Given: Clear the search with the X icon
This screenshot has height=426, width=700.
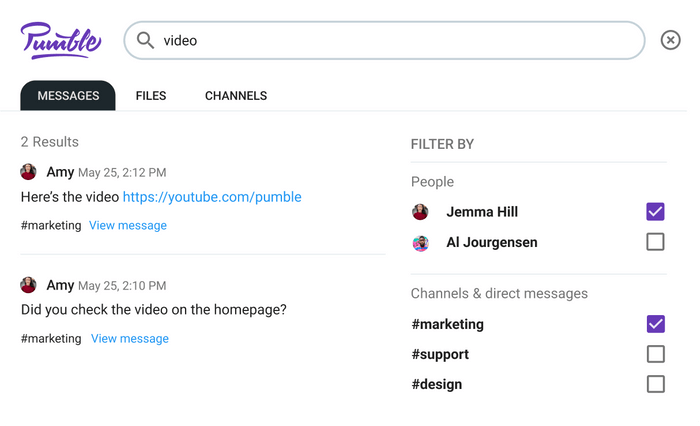Looking at the screenshot, I should click(x=670, y=40).
